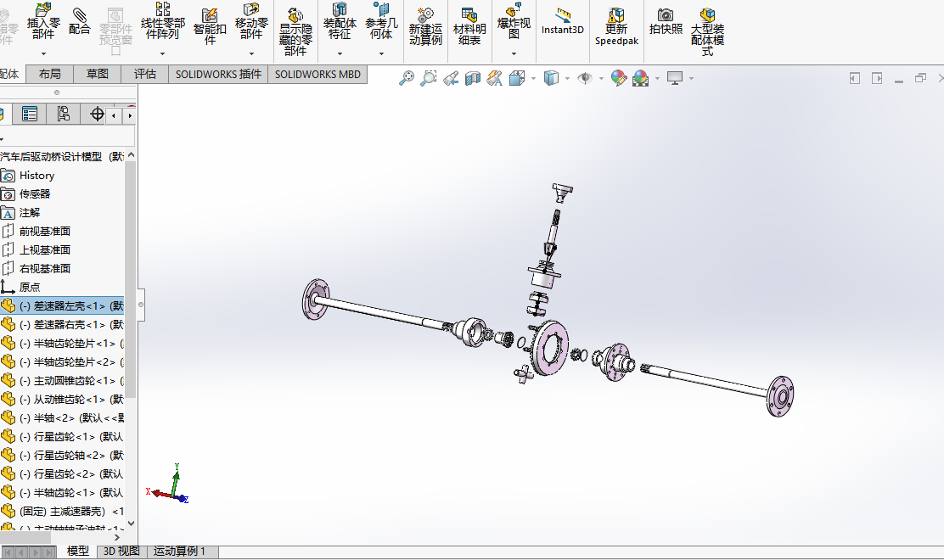Expand dropdown under 爆炸视图
The image size is (944, 560).
[x=514, y=53]
